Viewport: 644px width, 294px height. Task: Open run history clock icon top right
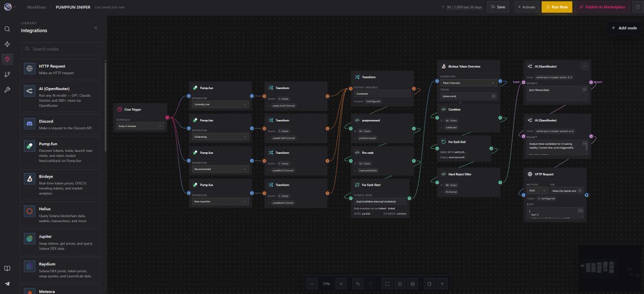coord(638,7)
